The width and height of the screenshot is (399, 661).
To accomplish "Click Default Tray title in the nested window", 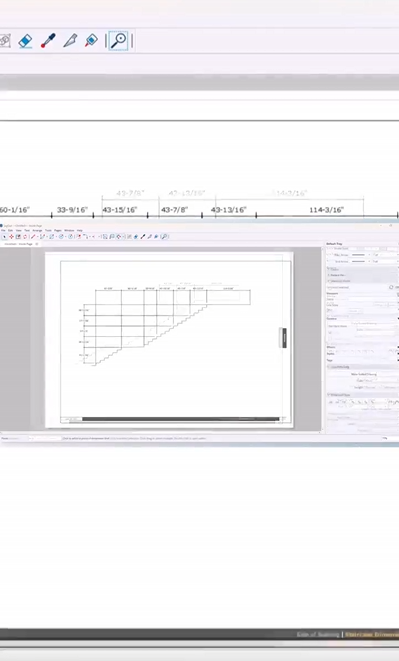I will pyautogui.click(x=334, y=244).
